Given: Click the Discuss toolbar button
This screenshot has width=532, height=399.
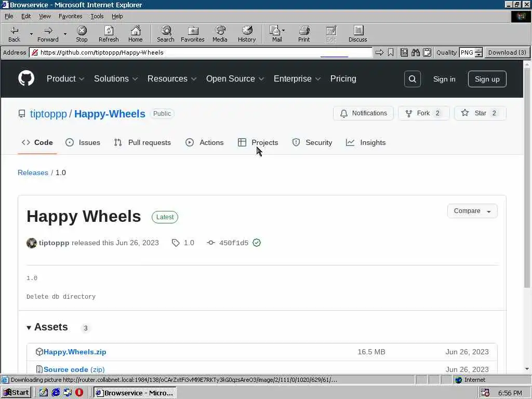Looking at the screenshot, I should (357, 34).
